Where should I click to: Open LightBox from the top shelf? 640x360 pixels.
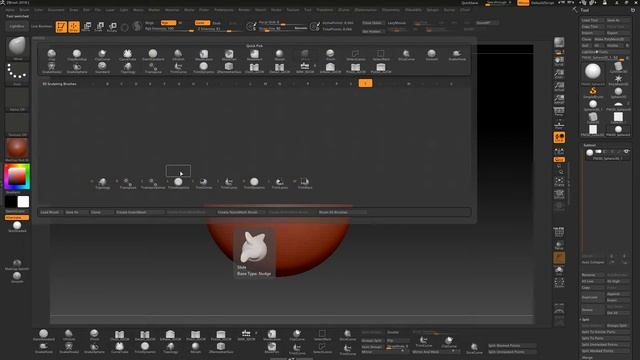17,27
